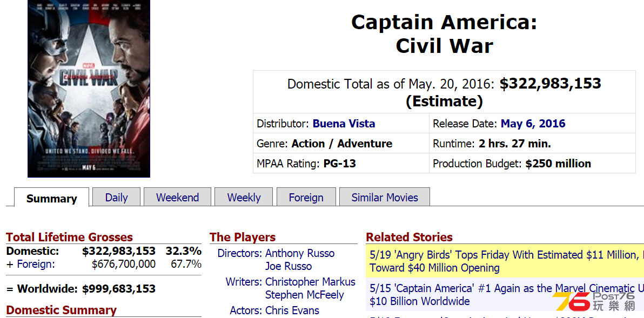644x318 pixels.
Task: Open director Joe Russo's page
Action: pyautogui.click(x=289, y=266)
